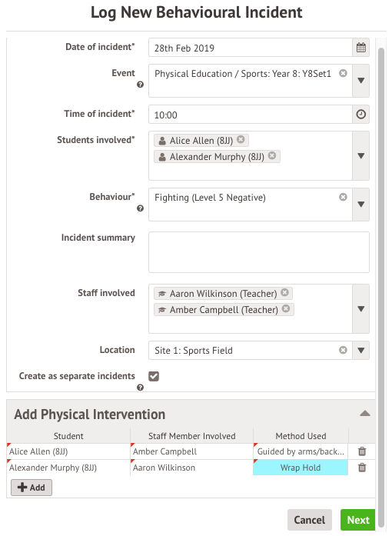Viewport: 392px width, 536px height.
Task: Add a new physical intervention row
Action: (32, 488)
